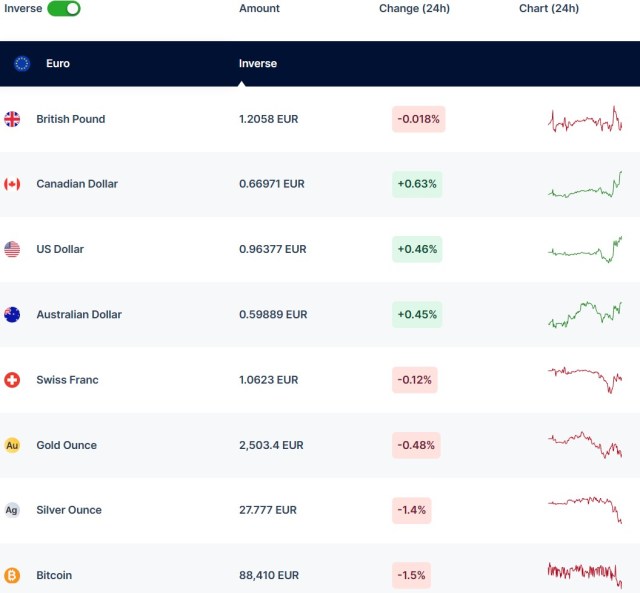Click the Gold Ounce Au icon
Viewport: 640px width, 593px height.
click(x=12, y=445)
